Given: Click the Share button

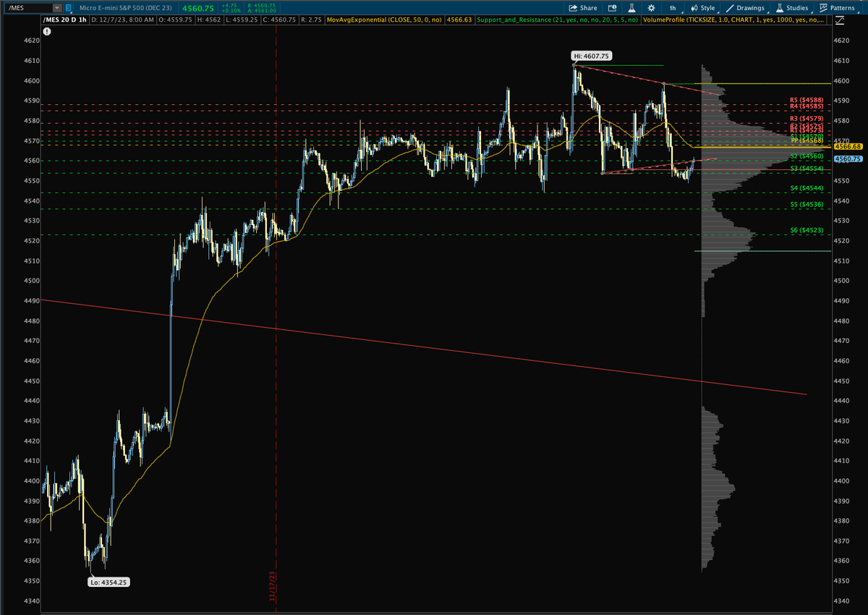Looking at the screenshot, I should (583, 8).
